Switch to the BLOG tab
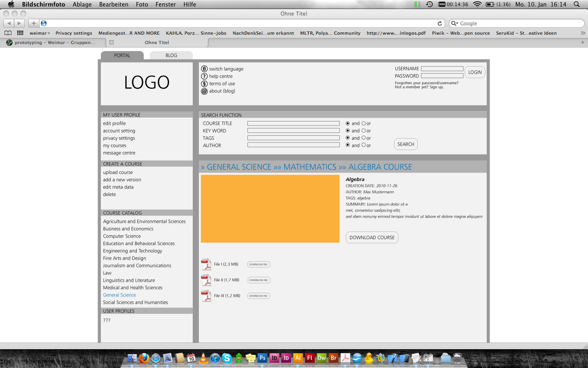The image size is (588, 368). [x=171, y=56]
